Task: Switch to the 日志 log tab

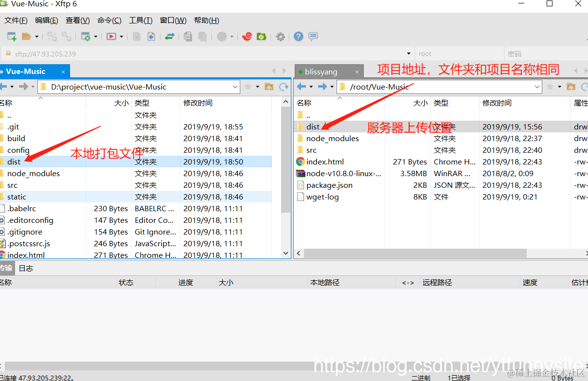Action: (x=26, y=268)
